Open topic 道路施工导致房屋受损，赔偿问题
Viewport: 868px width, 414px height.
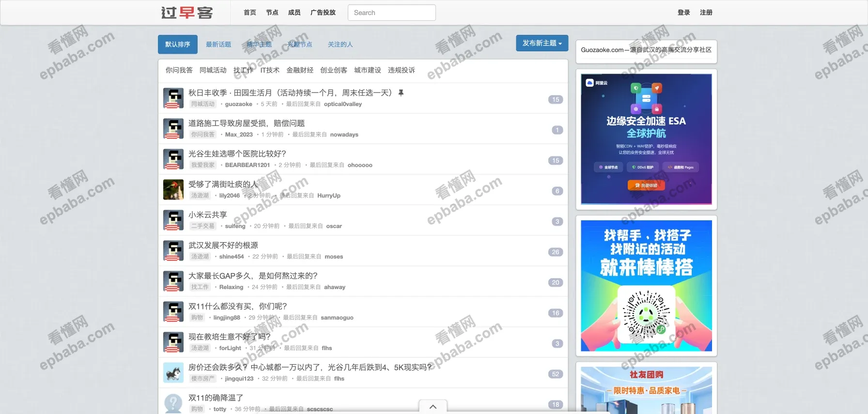click(x=247, y=123)
